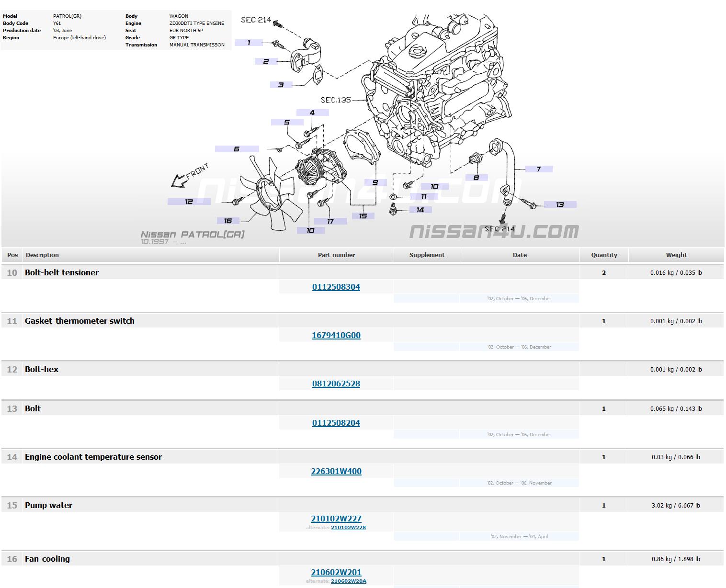This screenshot has height=588, width=726.
Task: Click diagram callout label 14
Action: pos(420,210)
